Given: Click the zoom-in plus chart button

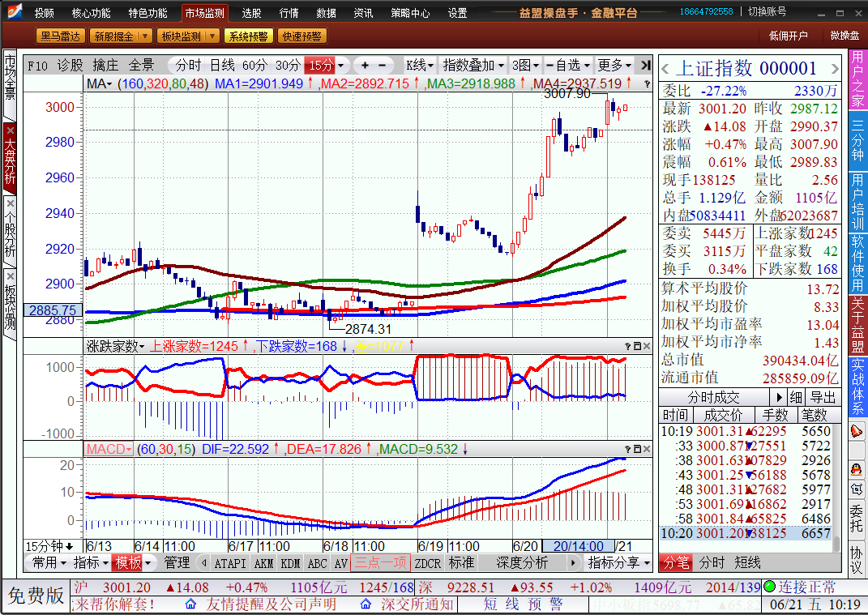Looking at the screenshot, I should (365, 66).
